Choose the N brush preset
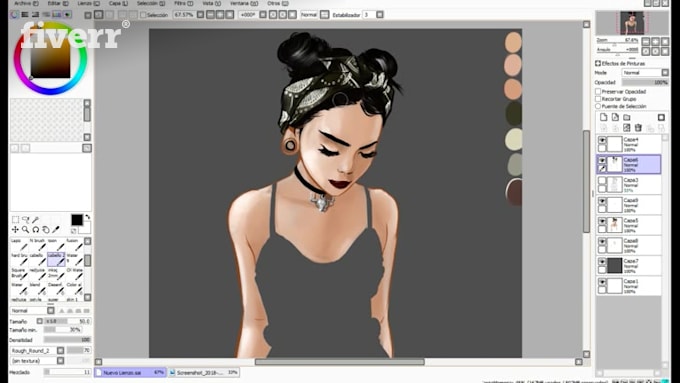The width and height of the screenshot is (680, 383). point(38,244)
